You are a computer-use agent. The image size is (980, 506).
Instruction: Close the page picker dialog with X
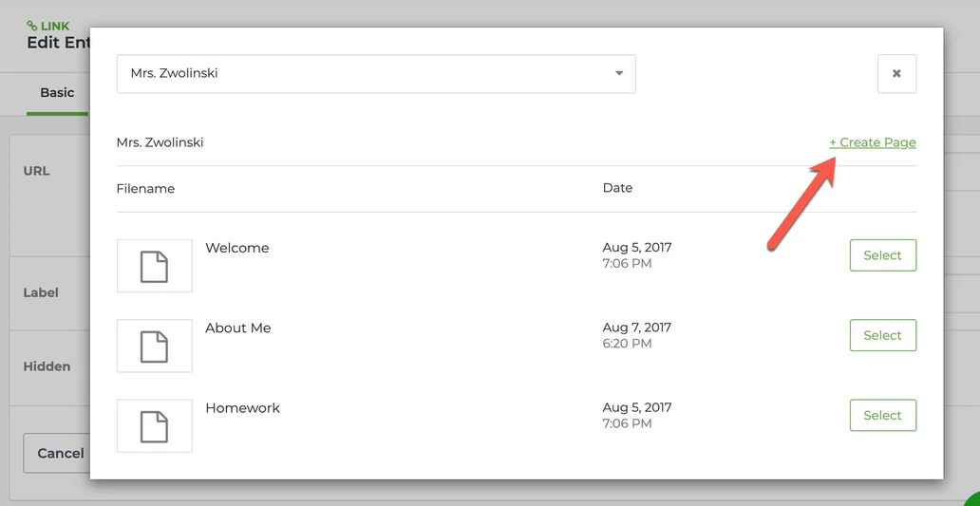896,74
